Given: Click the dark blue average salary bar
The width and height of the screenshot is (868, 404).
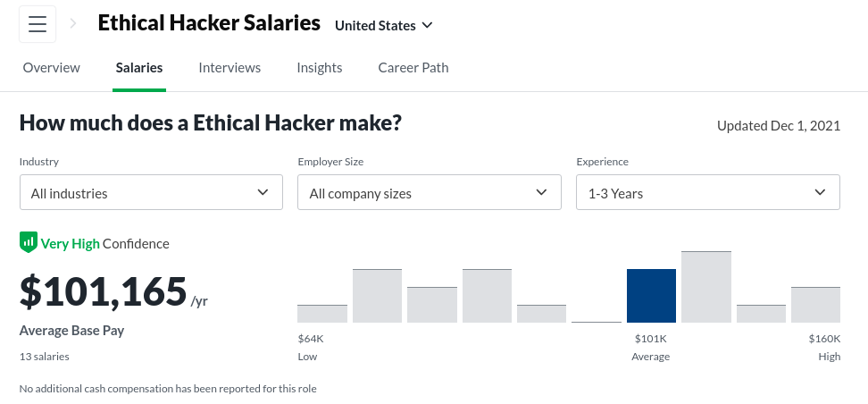Looking at the screenshot, I should click(x=651, y=296).
